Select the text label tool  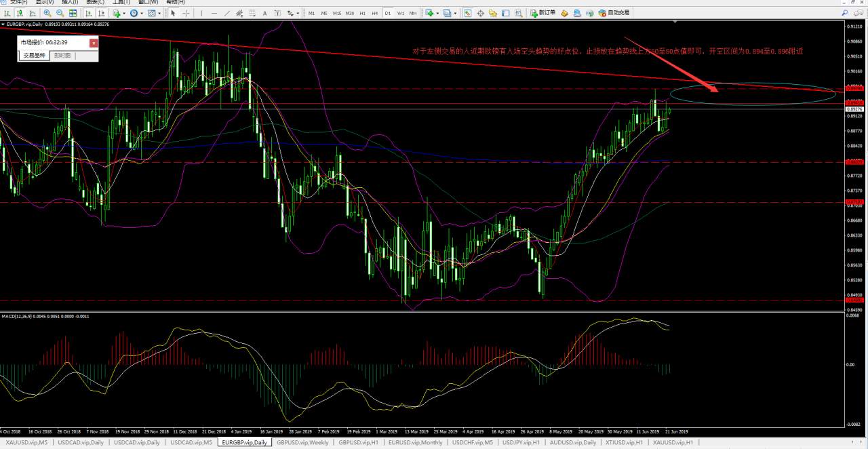pyautogui.click(x=277, y=13)
